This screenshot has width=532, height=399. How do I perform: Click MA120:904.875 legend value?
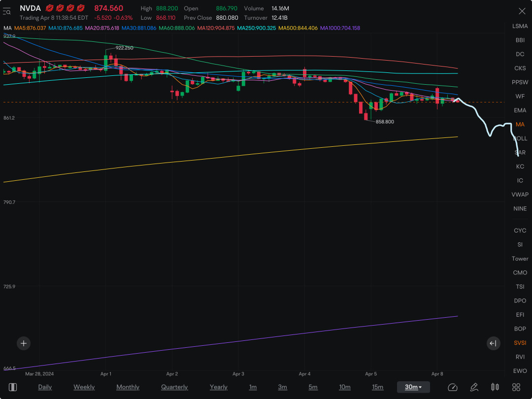(x=216, y=28)
